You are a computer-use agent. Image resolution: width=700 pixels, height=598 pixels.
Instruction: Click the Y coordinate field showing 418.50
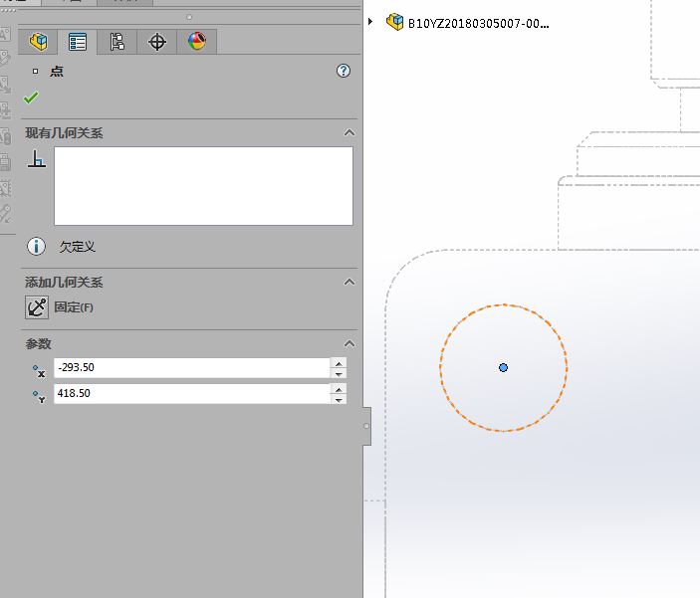pos(191,394)
